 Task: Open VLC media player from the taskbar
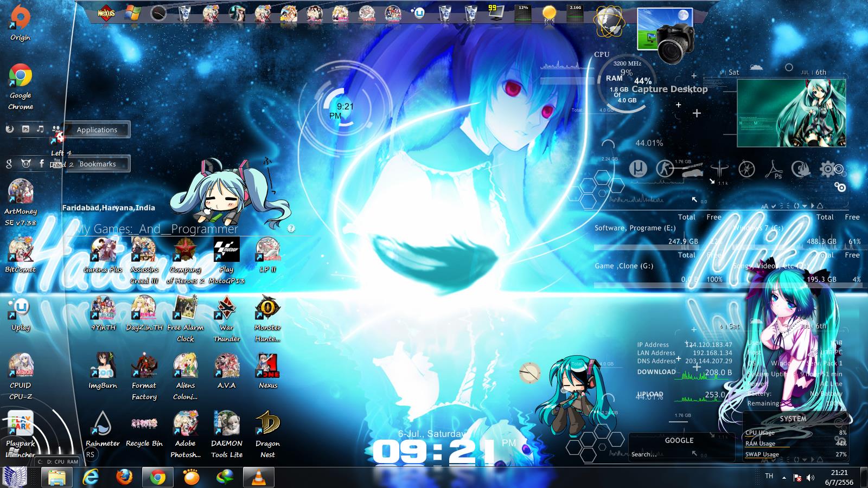coord(258,478)
